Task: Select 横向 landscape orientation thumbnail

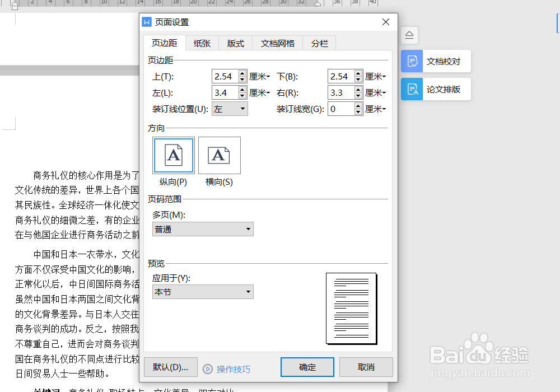Action: (x=219, y=155)
